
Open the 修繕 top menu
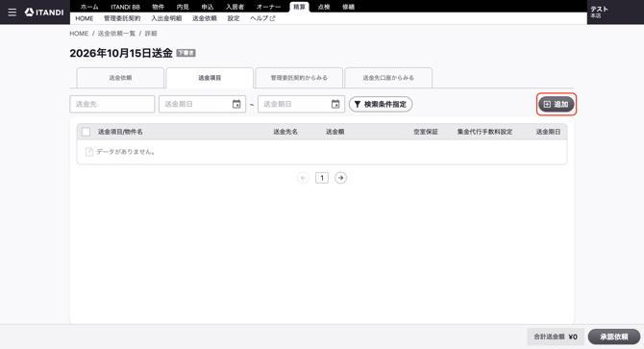coord(348,7)
